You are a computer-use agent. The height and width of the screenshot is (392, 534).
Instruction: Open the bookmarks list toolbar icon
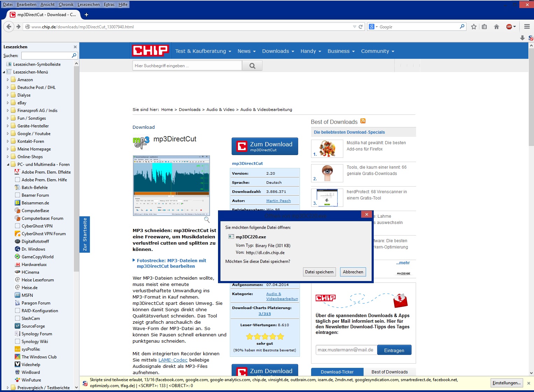484,27
